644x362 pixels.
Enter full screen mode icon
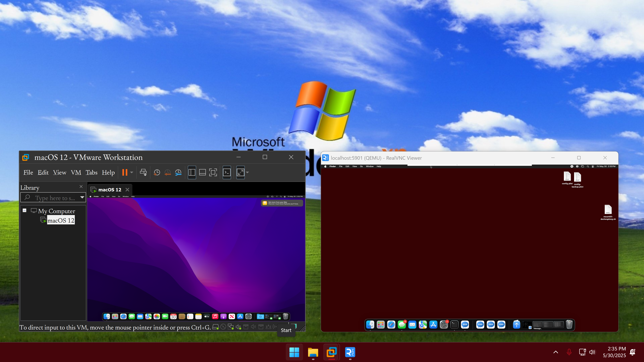(x=213, y=172)
